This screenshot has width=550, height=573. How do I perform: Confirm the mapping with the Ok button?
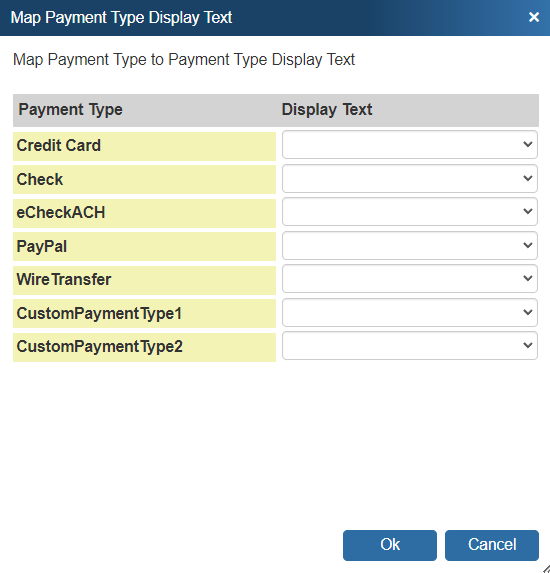tap(390, 545)
